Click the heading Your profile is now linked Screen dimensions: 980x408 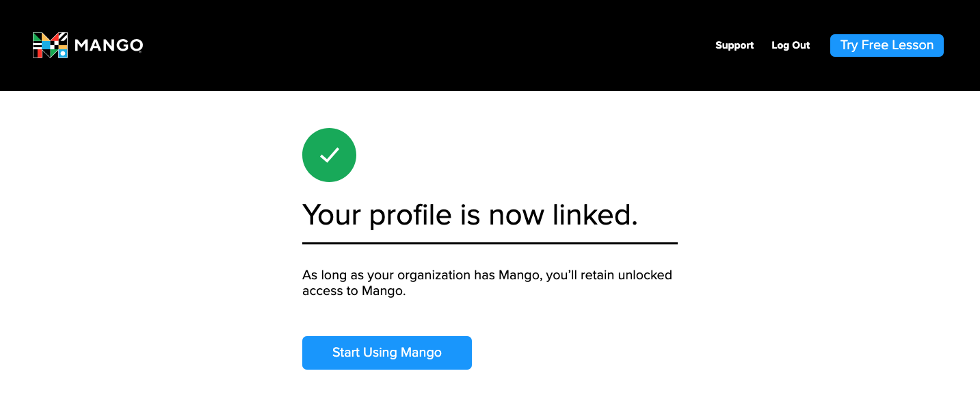click(x=471, y=214)
